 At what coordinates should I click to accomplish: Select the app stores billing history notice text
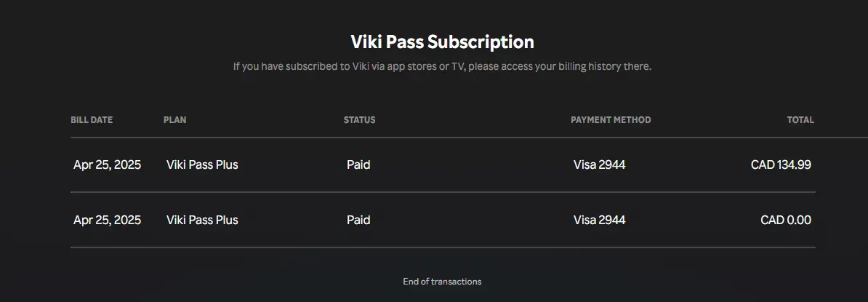pyautogui.click(x=442, y=66)
